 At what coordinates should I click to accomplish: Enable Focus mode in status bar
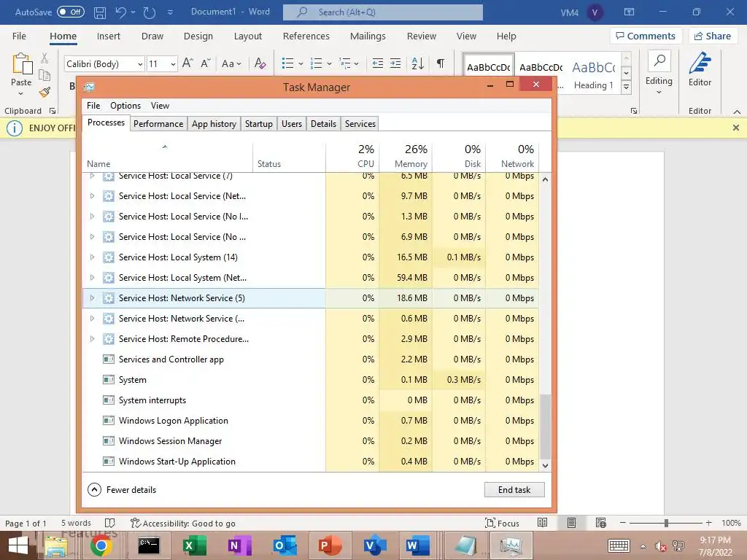pos(502,523)
